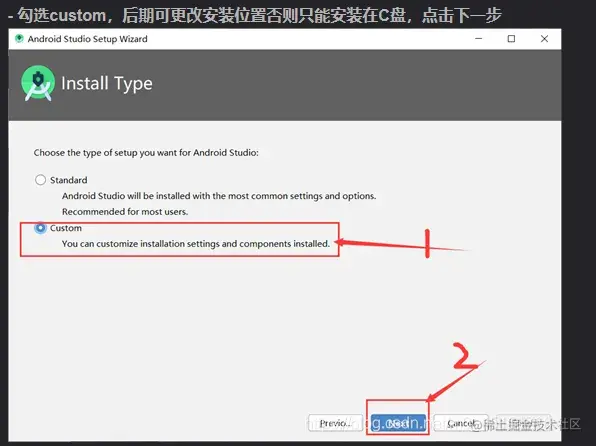The image size is (596, 446).
Task: Click the Previous button
Action: point(335,423)
